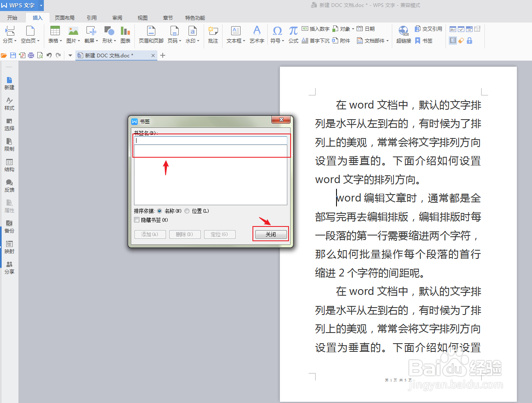Insert WordArt via the 艺术字 icon
This screenshot has width=532, height=403.
(256, 34)
